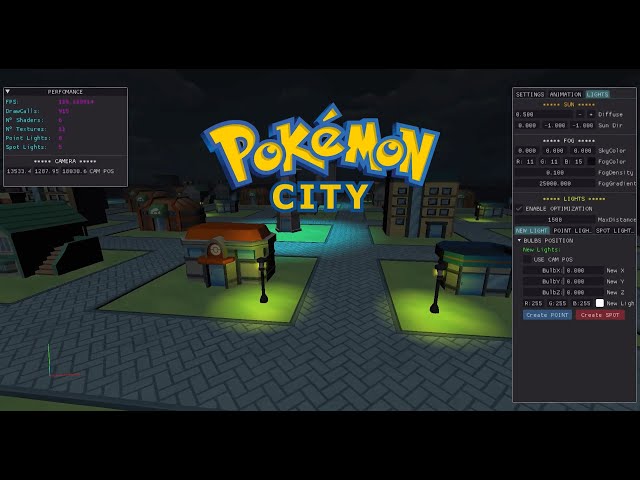Click the FOG section header
The height and width of the screenshot is (480, 640).
coord(569,141)
